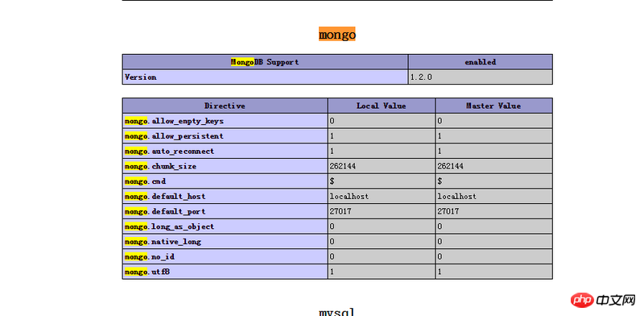Viewport: 644px width, 316px height.
Task: Click the highlighted "mongo" section heading
Action: click(x=336, y=34)
